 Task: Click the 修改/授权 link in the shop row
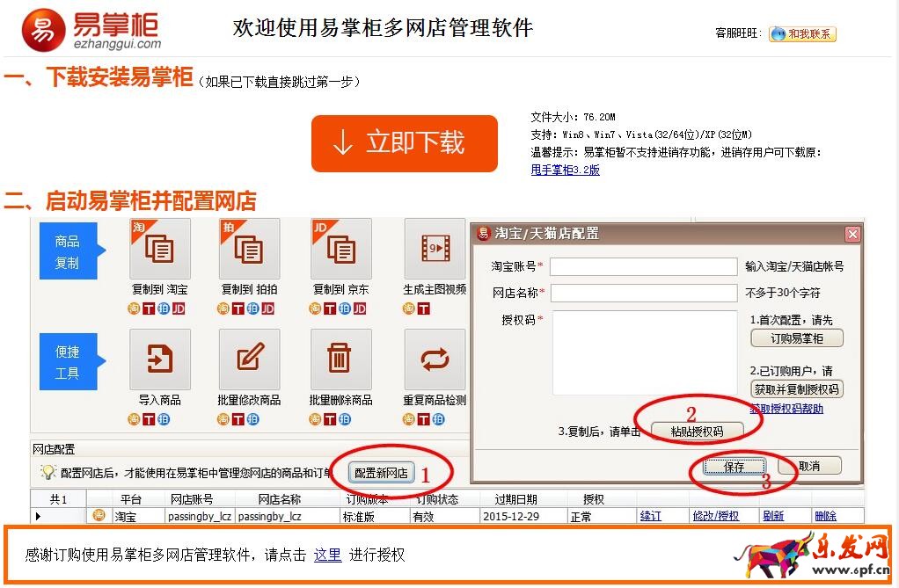(x=715, y=516)
